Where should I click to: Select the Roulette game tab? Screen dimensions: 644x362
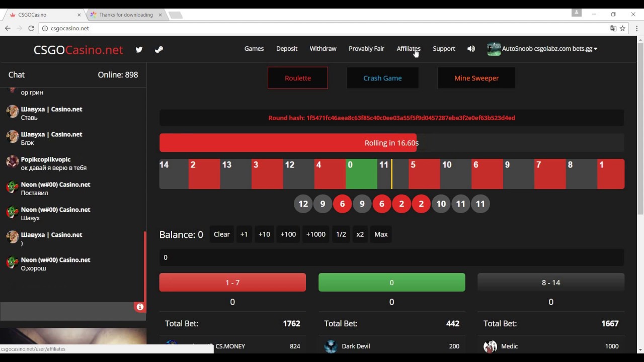[x=298, y=78]
